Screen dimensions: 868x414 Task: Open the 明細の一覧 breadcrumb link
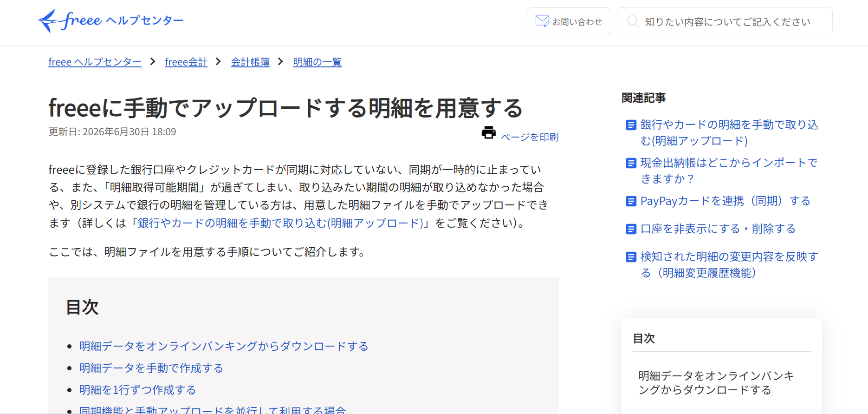[317, 62]
